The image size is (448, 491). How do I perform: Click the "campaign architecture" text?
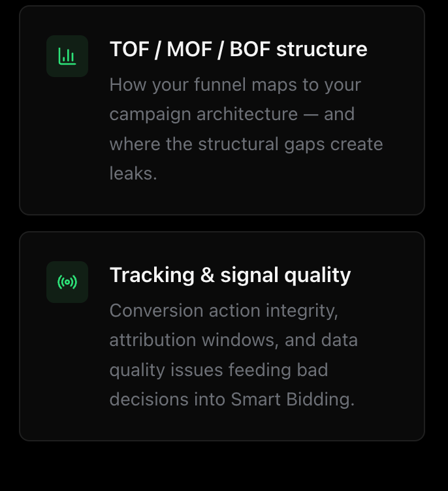(204, 114)
